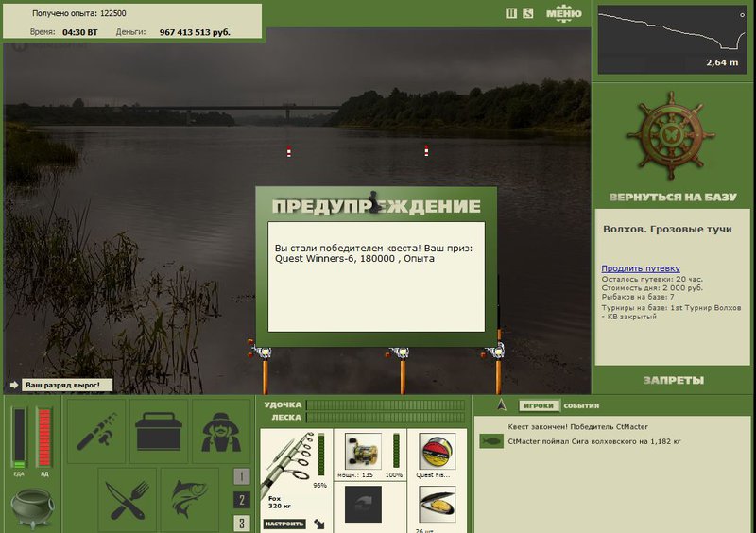Click Квест закончен! Победитель CtMacter entry

point(577,427)
